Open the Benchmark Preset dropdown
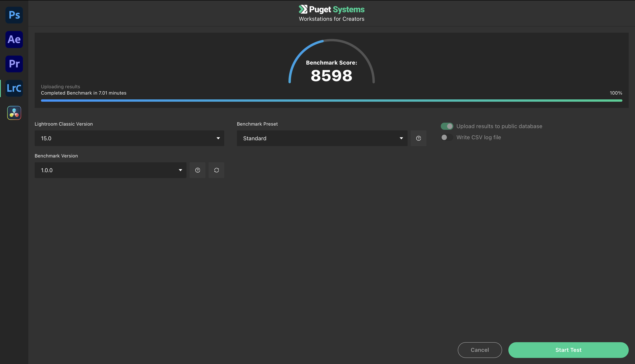 coord(322,138)
